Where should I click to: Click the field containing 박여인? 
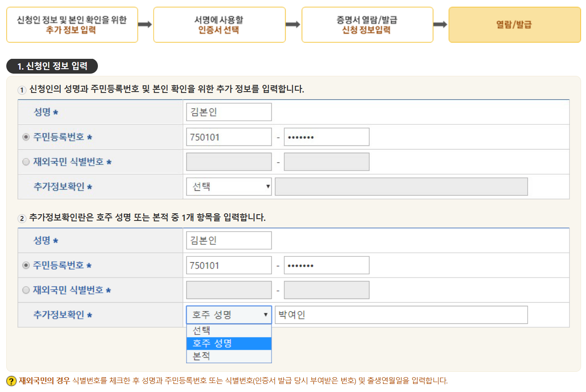[x=401, y=315]
